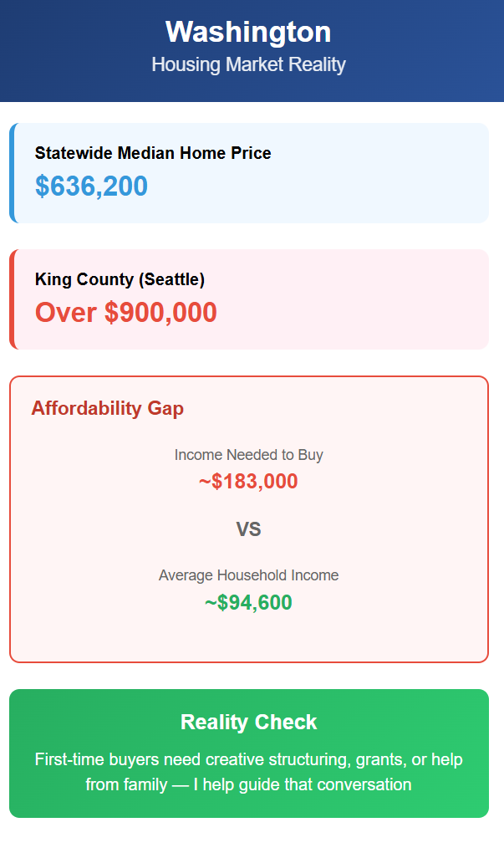Click the Statewide Median Home Price label
504x853 pixels.
pos(153,153)
